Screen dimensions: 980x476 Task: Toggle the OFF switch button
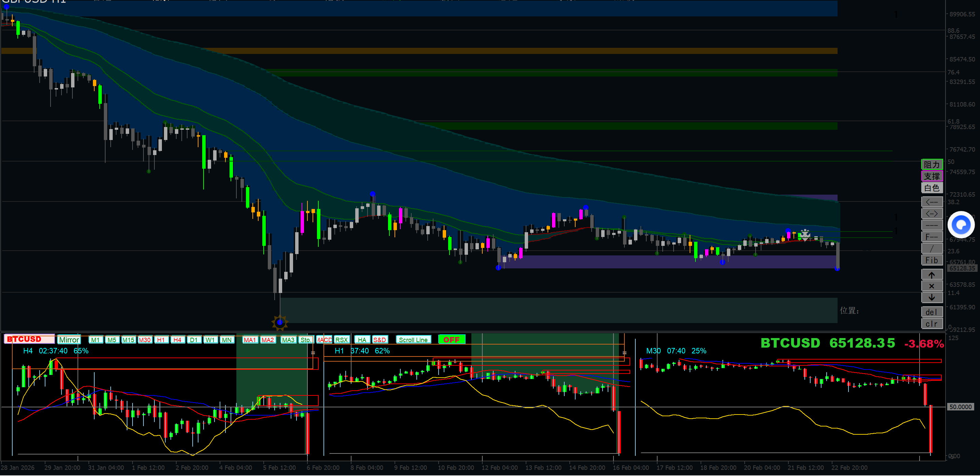point(451,339)
